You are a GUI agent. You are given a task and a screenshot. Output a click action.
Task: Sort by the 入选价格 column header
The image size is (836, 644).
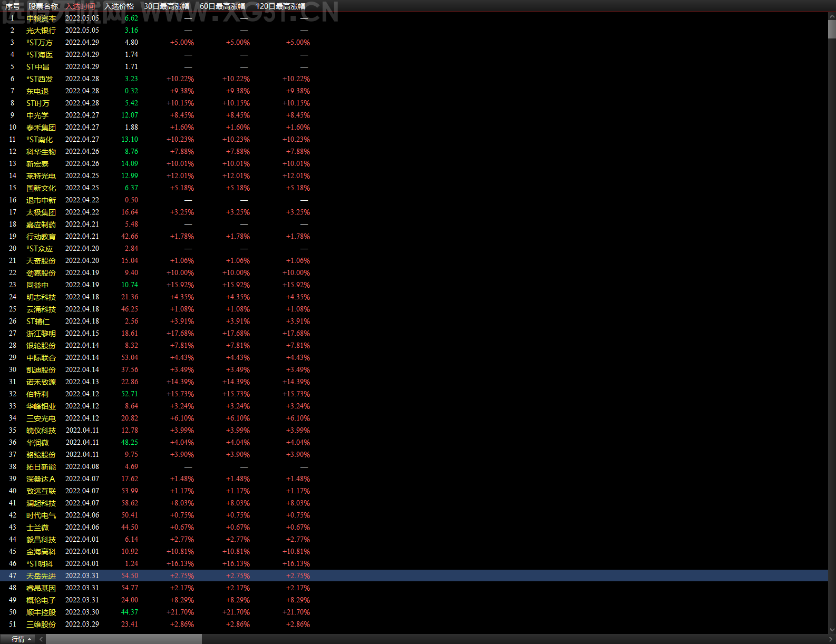[119, 6]
